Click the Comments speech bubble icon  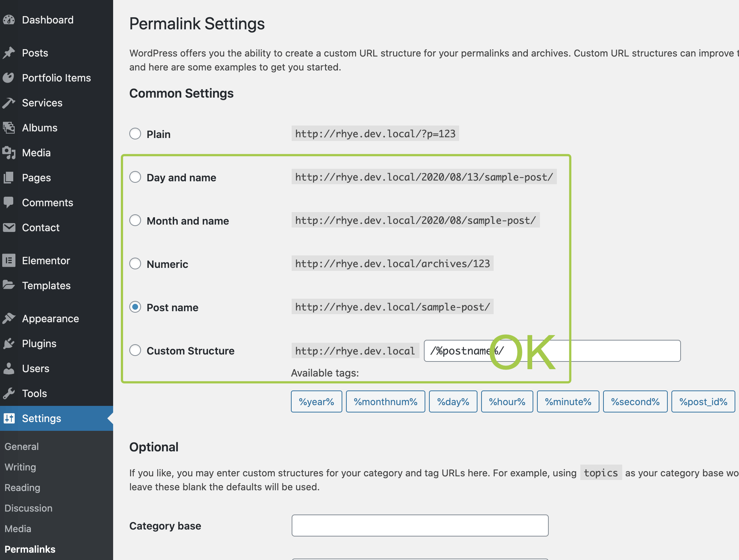click(9, 203)
